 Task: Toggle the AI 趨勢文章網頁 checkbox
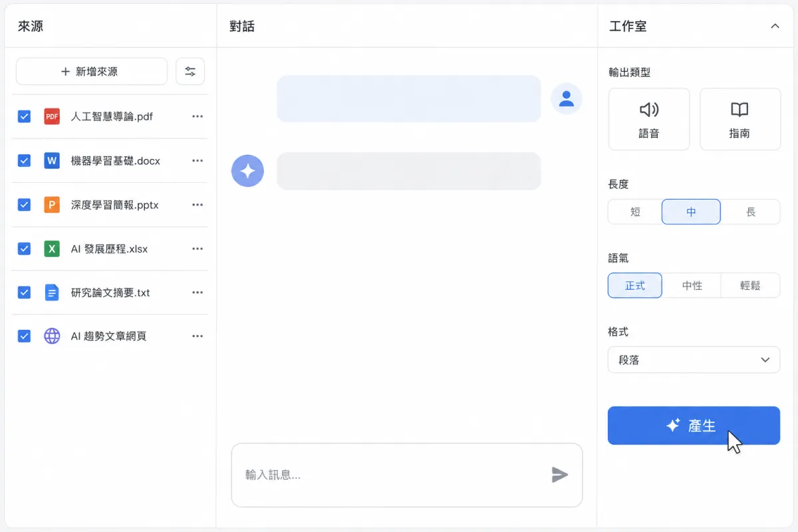(x=25, y=336)
